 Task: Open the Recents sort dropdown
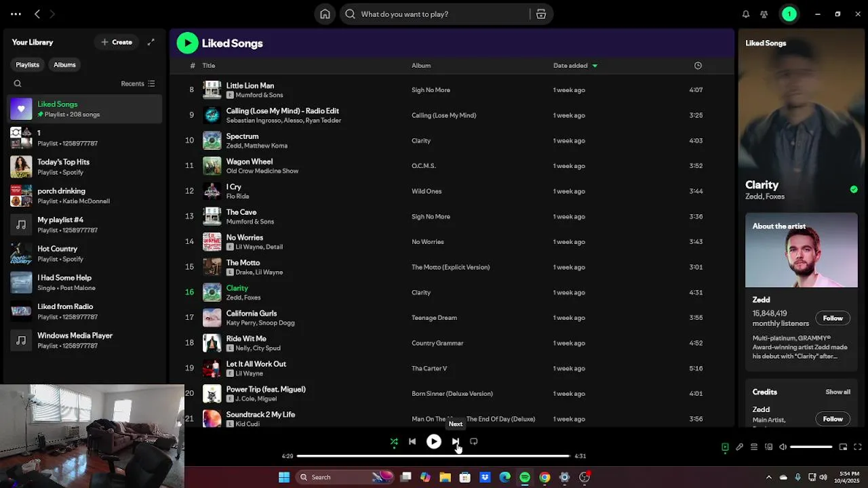coord(138,84)
